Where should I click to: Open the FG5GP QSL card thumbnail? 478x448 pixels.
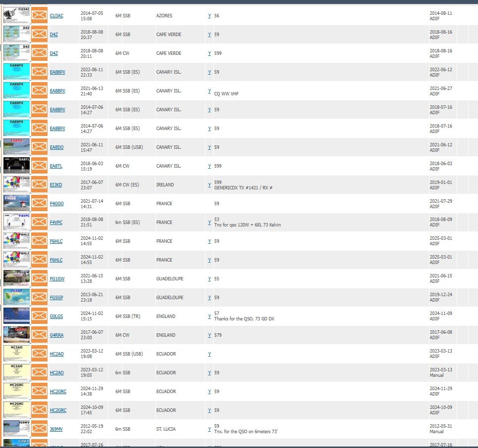[16, 298]
